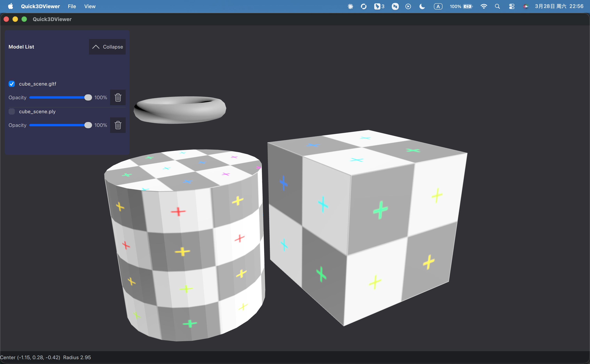Click the input source A icon

(438, 6)
